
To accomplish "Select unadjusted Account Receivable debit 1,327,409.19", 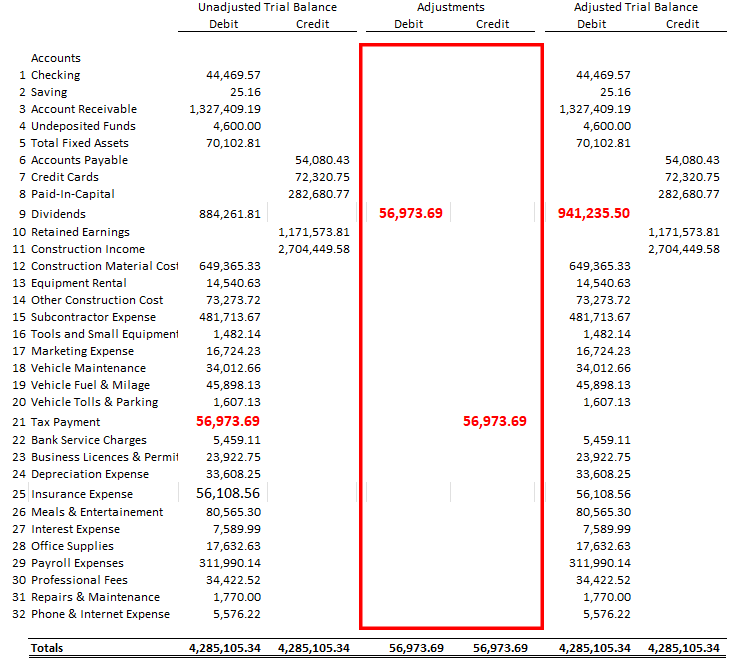I will point(225,109).
